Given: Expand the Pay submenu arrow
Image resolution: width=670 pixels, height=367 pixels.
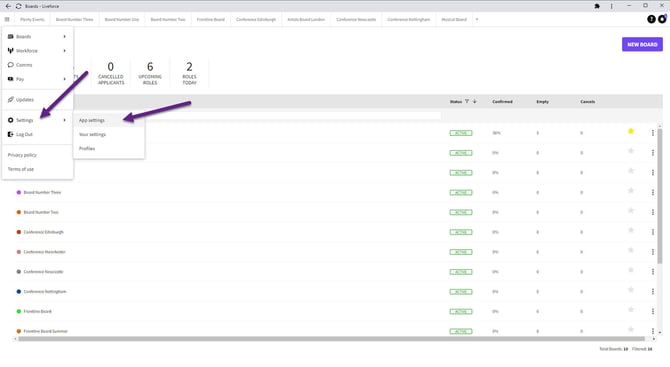Looking at the screenshot, I should pos(65,79).
